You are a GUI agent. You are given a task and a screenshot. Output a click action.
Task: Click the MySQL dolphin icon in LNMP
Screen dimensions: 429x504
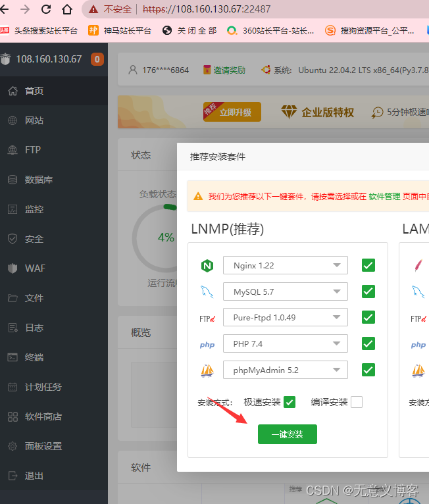click(207, 291)
